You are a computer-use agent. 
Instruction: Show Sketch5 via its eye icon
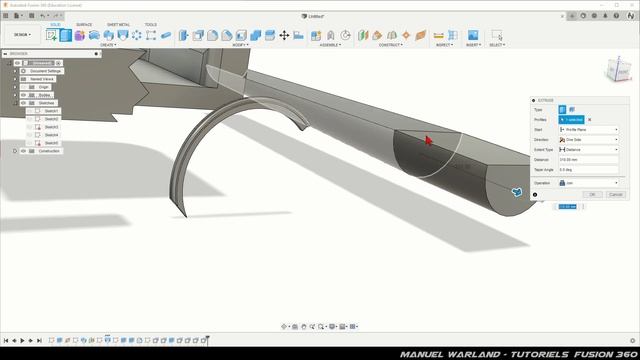point(30,143)
